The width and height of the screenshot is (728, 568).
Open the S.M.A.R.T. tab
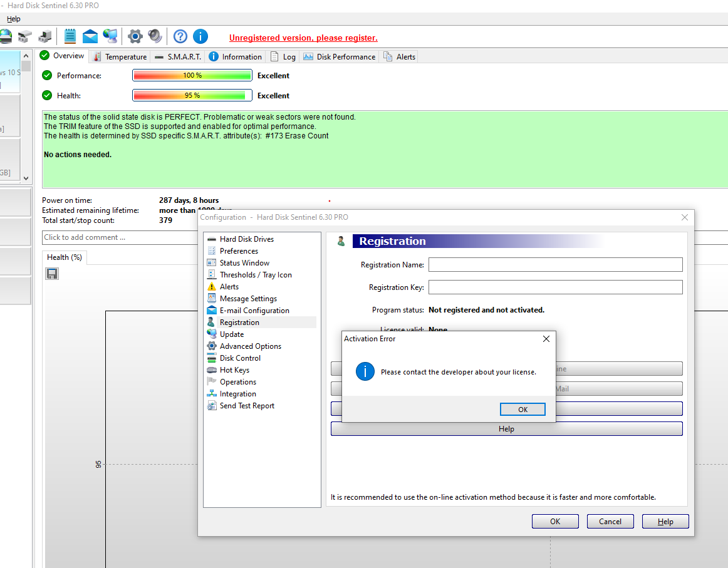pos(178,56)
